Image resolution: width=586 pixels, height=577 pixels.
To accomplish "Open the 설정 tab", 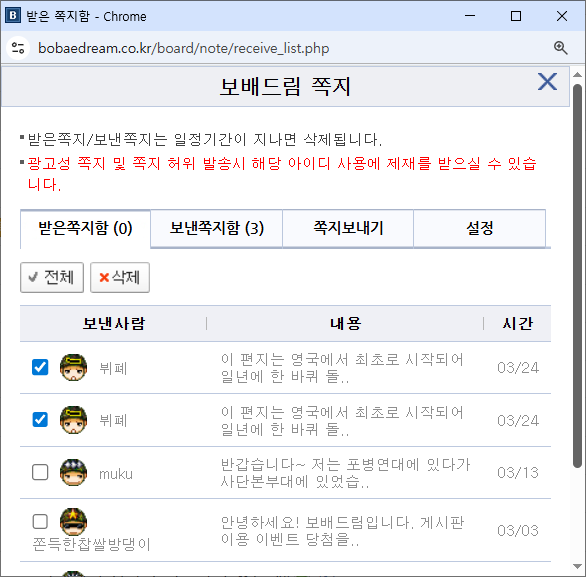I will pos(479,228).
